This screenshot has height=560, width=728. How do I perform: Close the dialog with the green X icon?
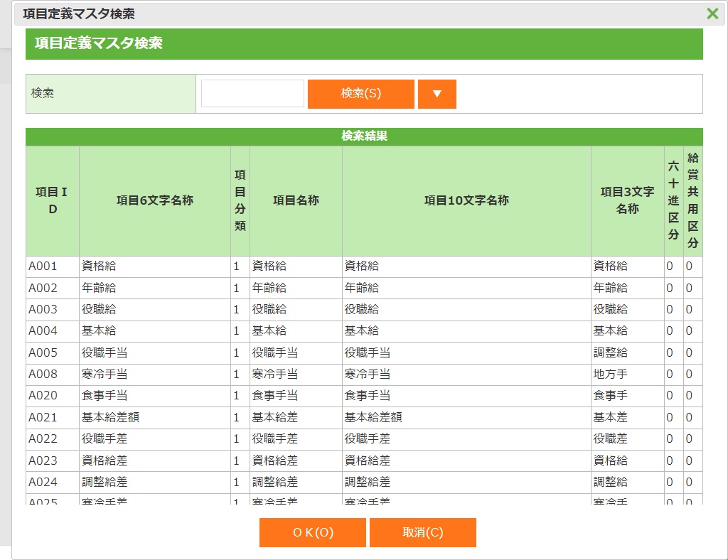[x=712, y=14]
